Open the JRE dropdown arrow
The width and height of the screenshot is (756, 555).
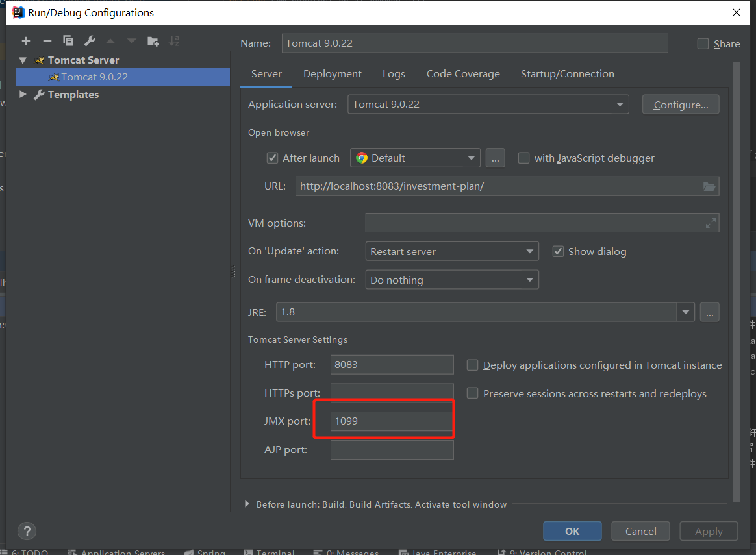click(686, 312)
